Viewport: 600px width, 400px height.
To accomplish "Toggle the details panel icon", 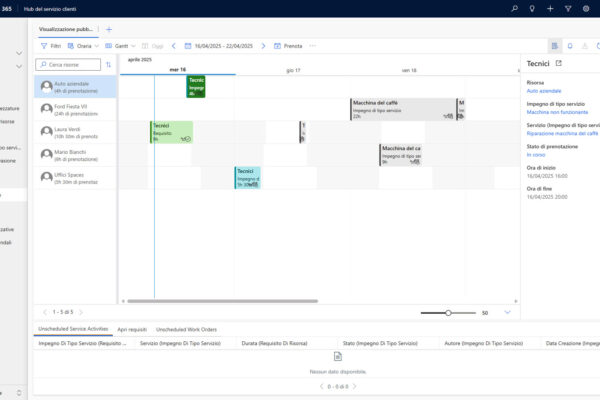I will click(x=554, y=46).
